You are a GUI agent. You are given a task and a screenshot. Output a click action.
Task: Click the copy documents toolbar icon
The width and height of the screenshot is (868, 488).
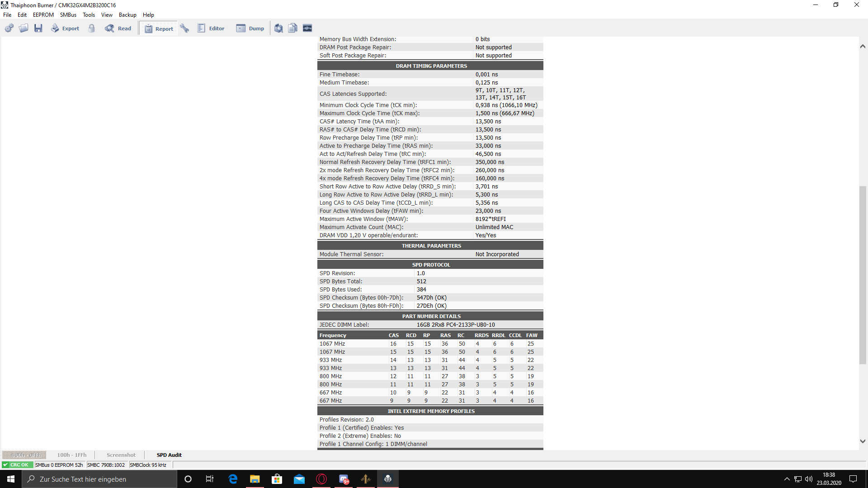tap(293, 28)
